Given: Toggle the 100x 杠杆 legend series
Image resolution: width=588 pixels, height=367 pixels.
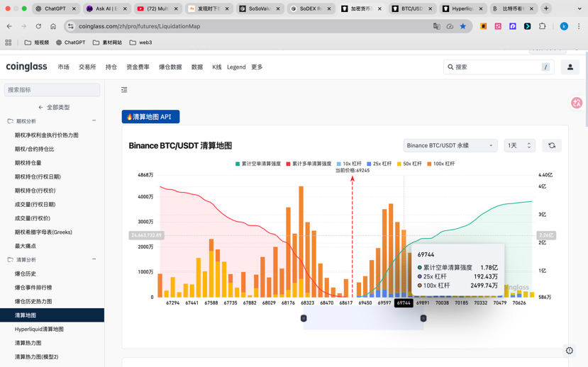Looking at the screenshot, I should [440, 164].
